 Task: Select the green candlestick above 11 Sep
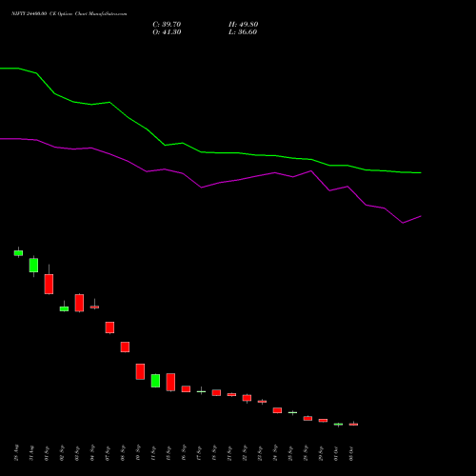coord(155,381)
